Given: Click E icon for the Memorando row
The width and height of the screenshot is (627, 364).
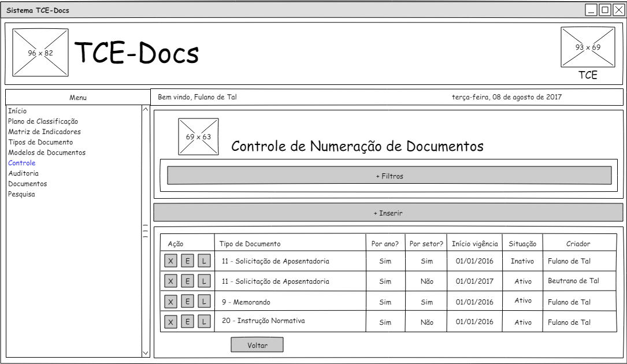Looking at the screenshot, I should 187,302.
